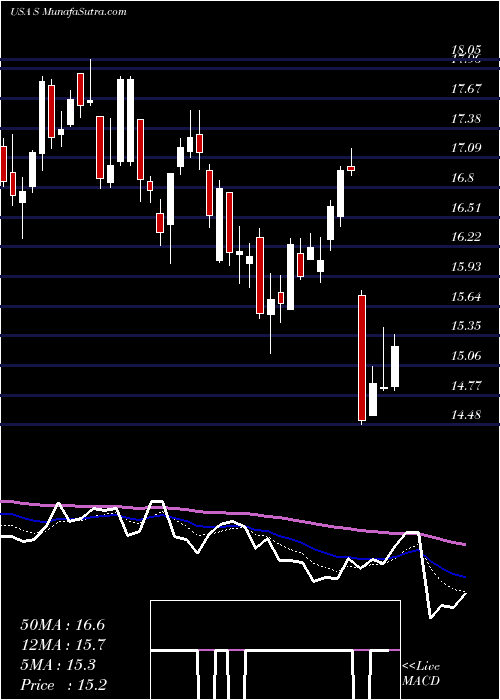Click the 16.51 price axis label

(x=466, y=207)
